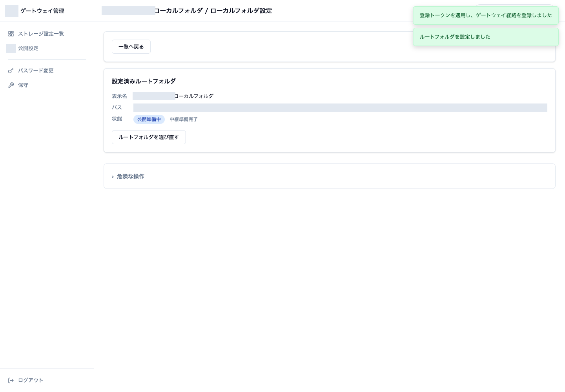Viewport: 565px width, 392px height.
Task: Click the wrench icon beside 保守
Action: [x=11, y=85]
